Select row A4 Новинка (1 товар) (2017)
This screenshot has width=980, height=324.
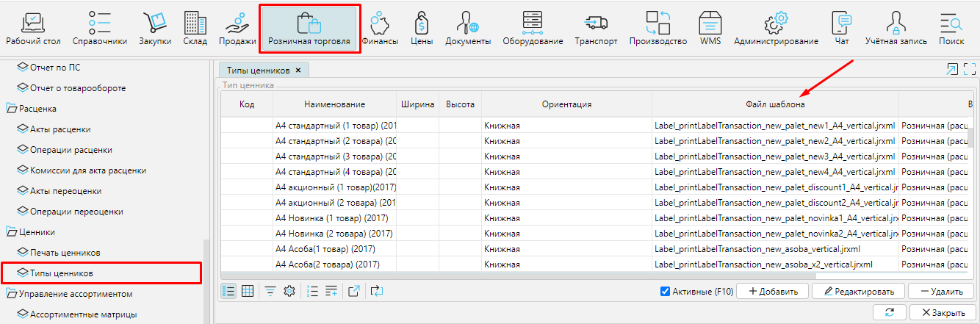[x=331, y=218]
